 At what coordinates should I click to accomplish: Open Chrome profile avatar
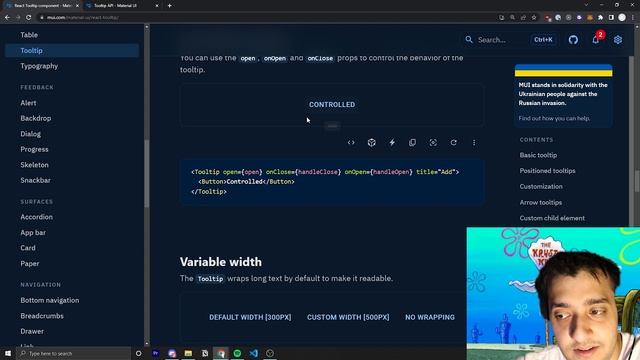[x=622, y=18]
